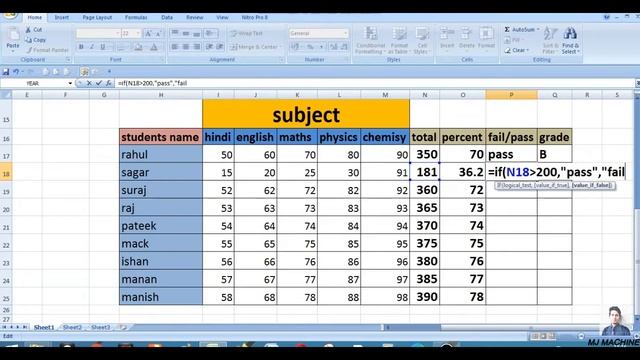The image size is (640, 360).
Task: Open Conditional Formatting menu
Action: point(370,40)
